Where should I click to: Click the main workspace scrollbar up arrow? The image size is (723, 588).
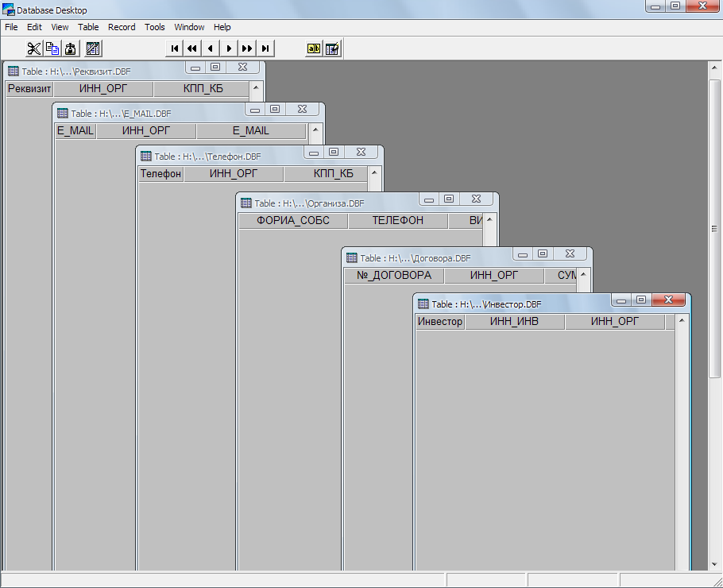[x=714, y=68]
